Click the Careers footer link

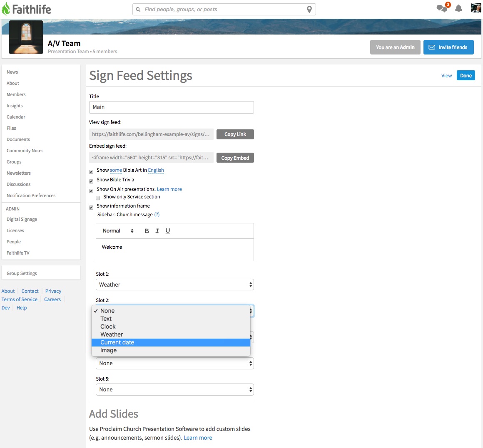pos(52,299)
